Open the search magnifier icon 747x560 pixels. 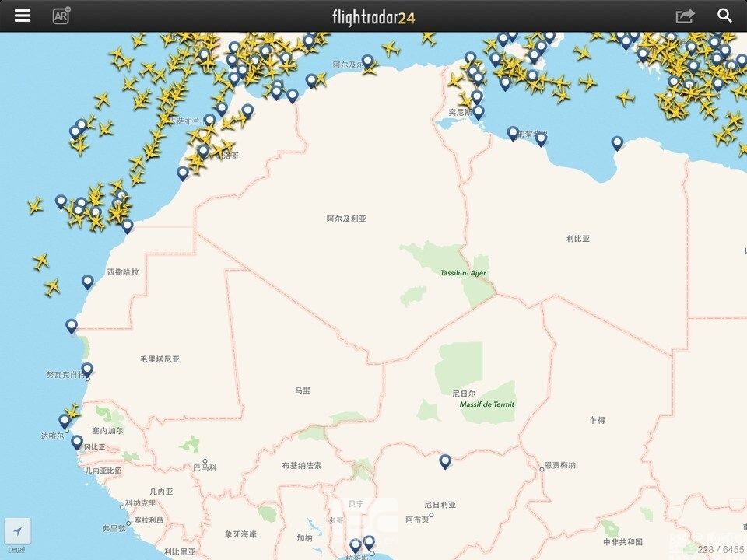(x=724, y=16)
